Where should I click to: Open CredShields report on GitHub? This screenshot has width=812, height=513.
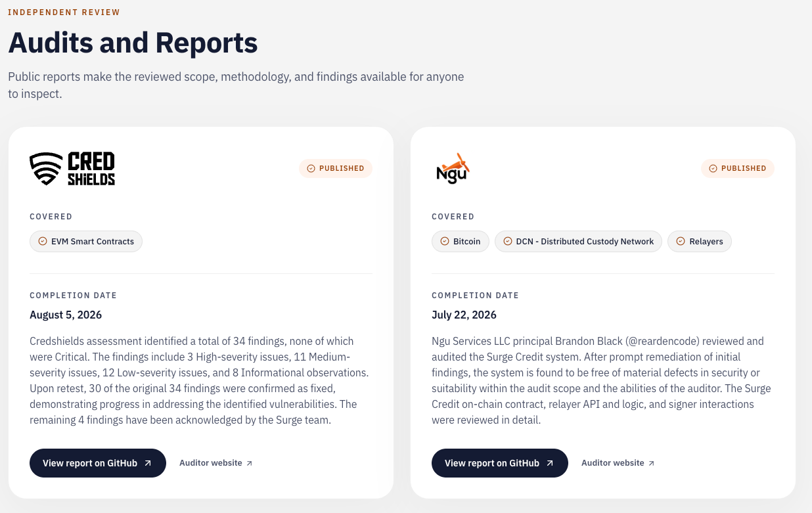click(98, 463)
